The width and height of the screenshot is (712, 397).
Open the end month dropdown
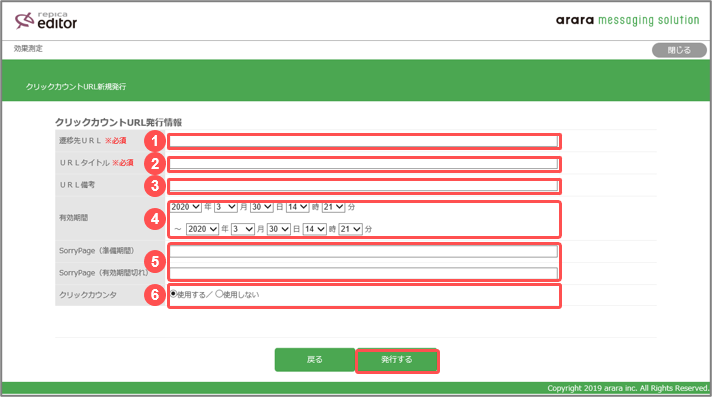click(x=243, y=229)
